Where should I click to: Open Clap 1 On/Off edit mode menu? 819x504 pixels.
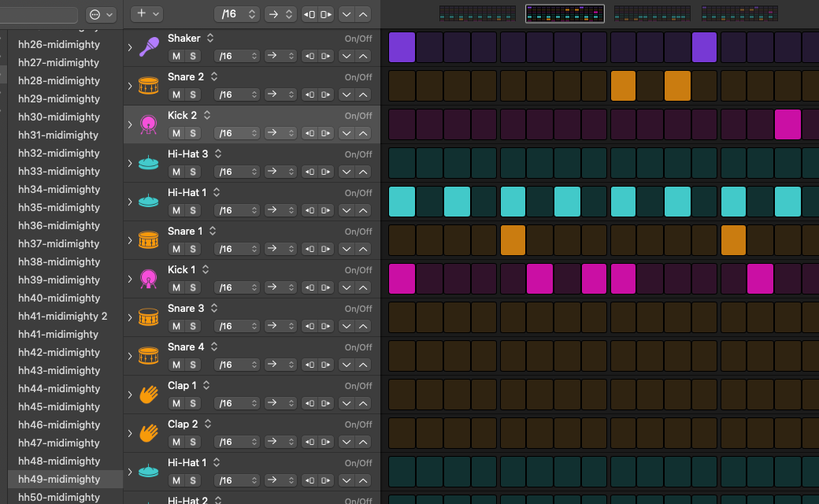point(358,386)
